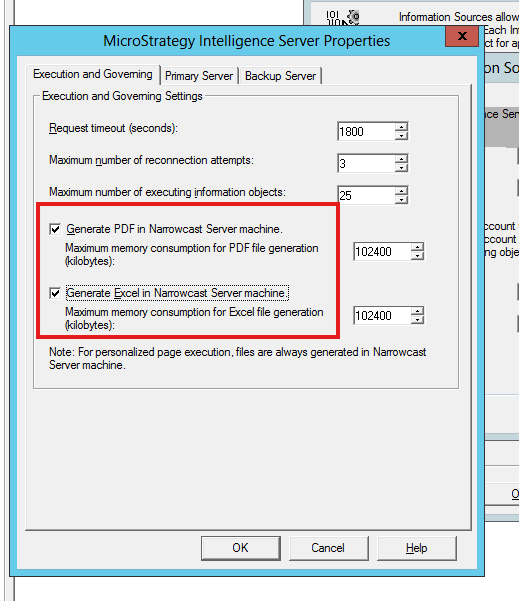Click the reconnection attempts value field

coord(366,163)
